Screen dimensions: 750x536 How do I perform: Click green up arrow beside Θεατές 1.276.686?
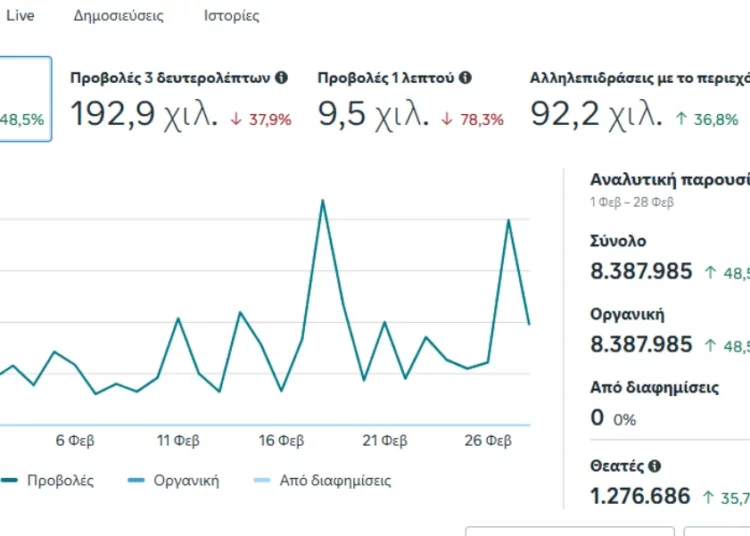(708, 496)
